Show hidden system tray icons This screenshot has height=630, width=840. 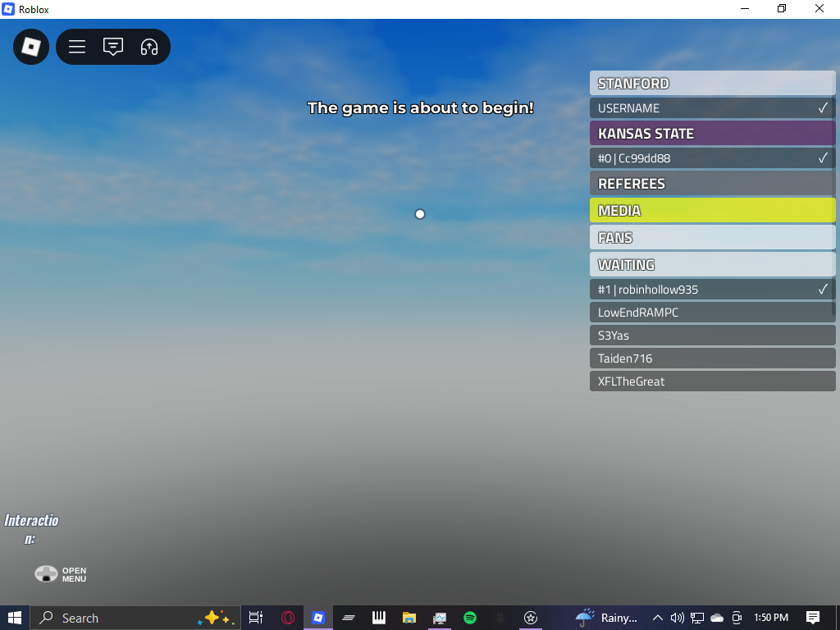(657, 618)
